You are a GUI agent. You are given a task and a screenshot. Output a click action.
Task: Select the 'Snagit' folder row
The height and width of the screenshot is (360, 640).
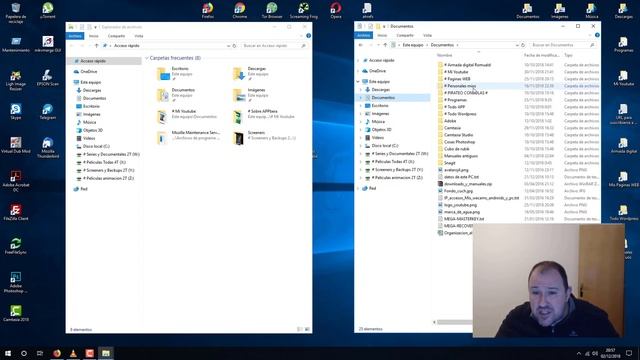click(518, 163)
